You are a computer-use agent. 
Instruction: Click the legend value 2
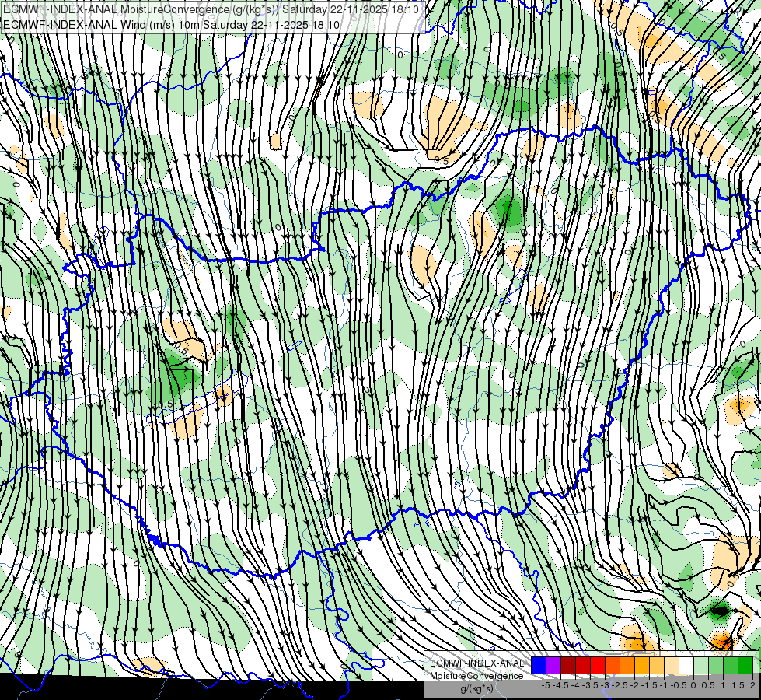pos(752,685)
